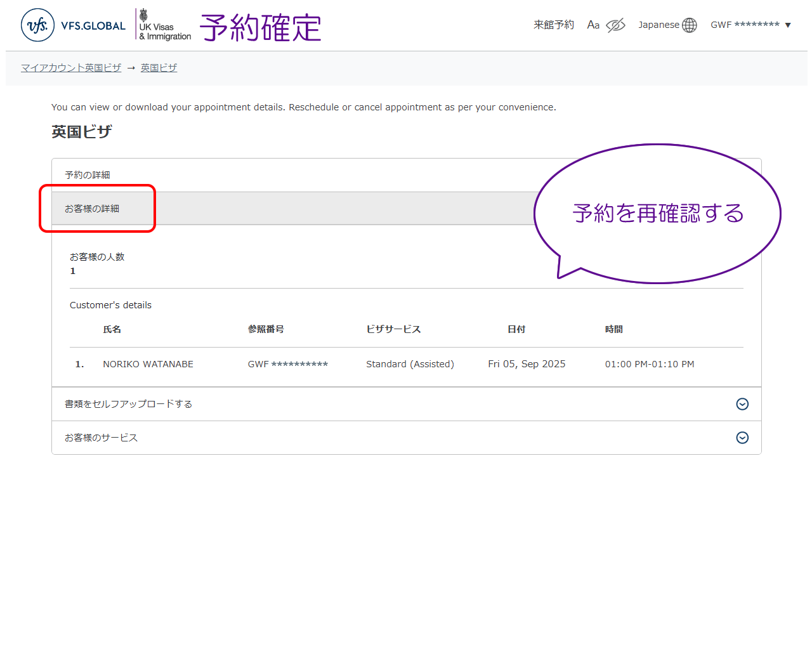Follow the 英国ビザ breadcrumb link
Screen dimensions: 812x666
tap(159, 68)
